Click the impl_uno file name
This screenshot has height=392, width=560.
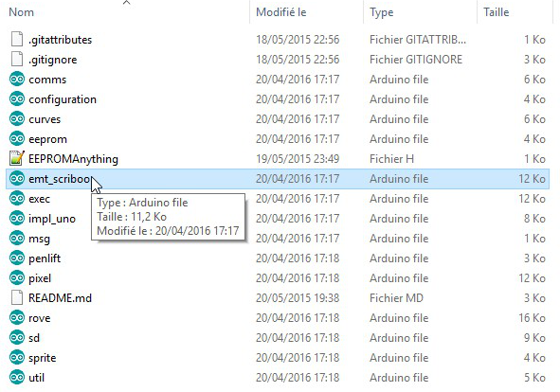(x=52, y=219)
